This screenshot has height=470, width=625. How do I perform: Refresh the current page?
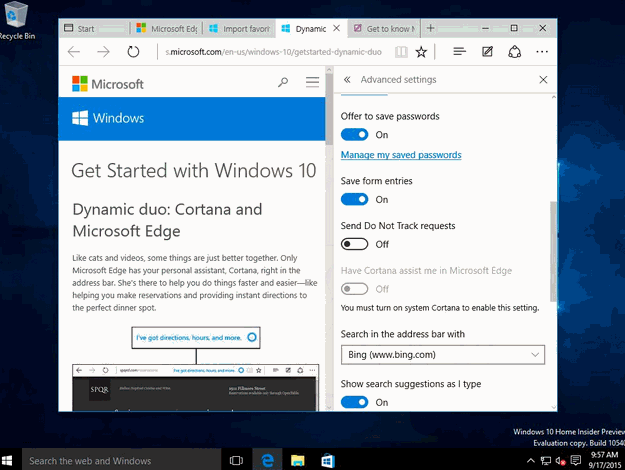tap(133, 52)
